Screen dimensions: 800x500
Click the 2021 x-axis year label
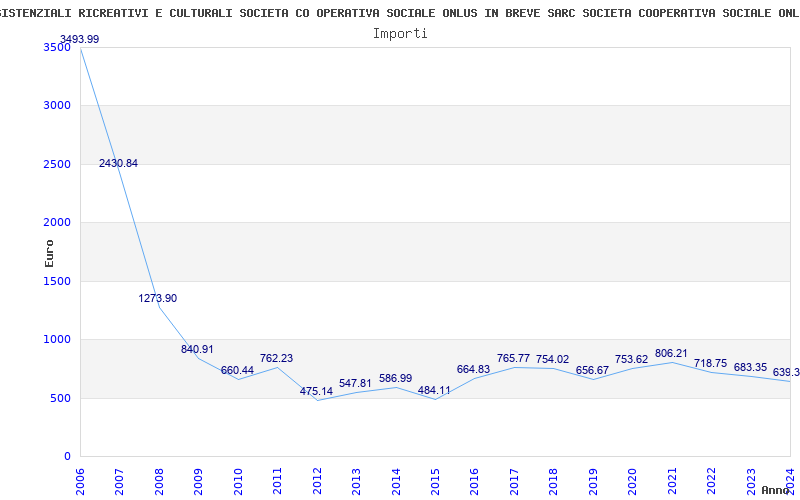pyautogui.click(x=672, y=482)
